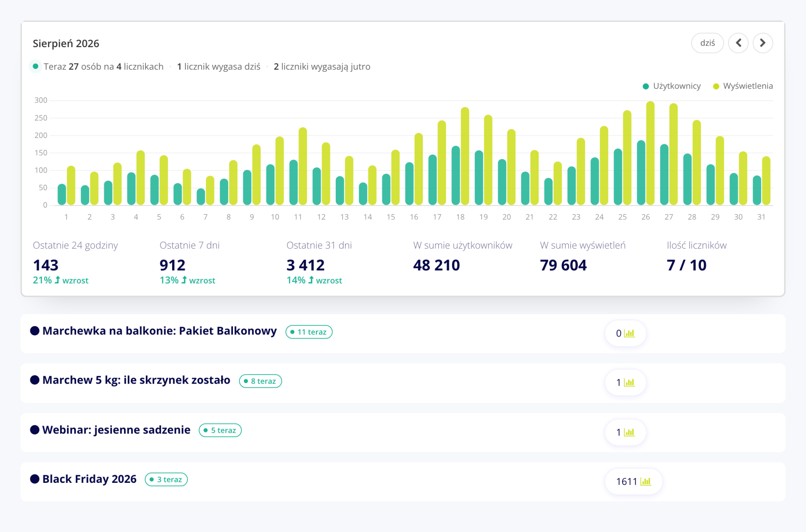
Task: Click the Ilość liczników label
Action: click(697, 245)
